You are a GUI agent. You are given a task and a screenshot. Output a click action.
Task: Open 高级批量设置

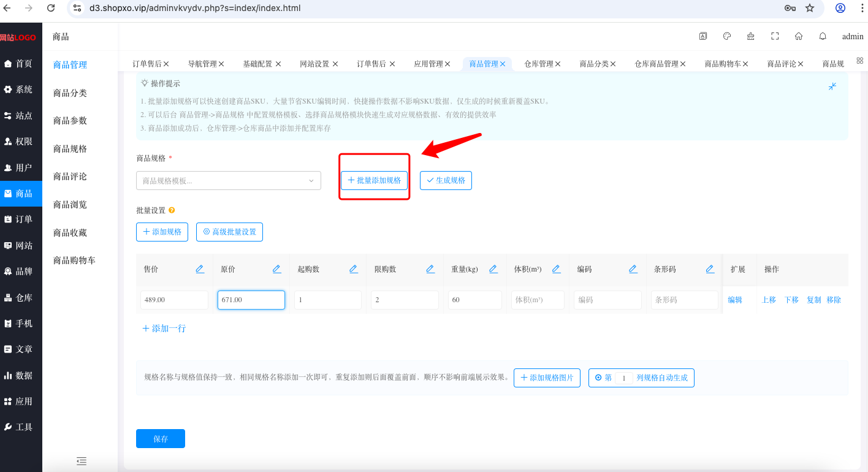click(229, 232)
